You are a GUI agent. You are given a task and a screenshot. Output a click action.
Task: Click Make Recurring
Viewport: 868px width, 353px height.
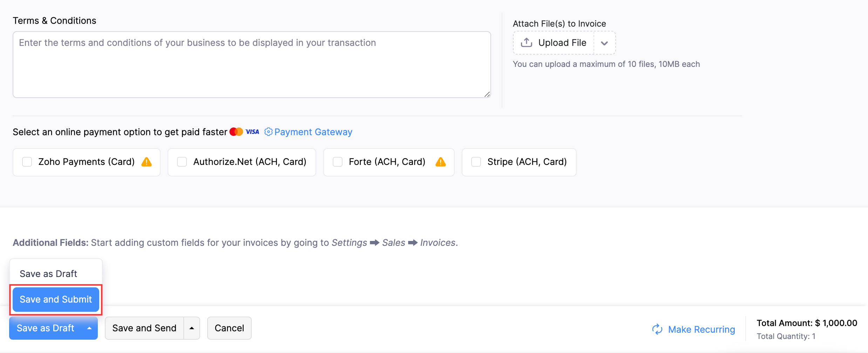pos(702,329)
